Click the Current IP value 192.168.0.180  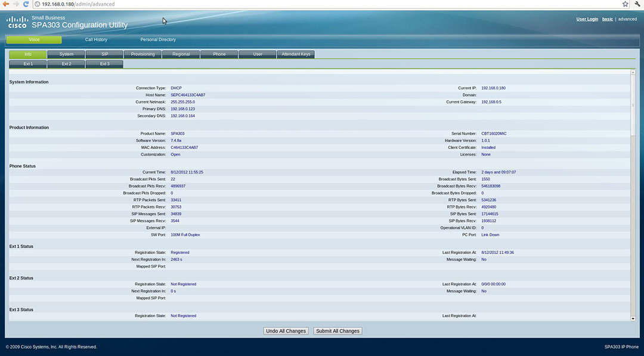tap(493, 88)
